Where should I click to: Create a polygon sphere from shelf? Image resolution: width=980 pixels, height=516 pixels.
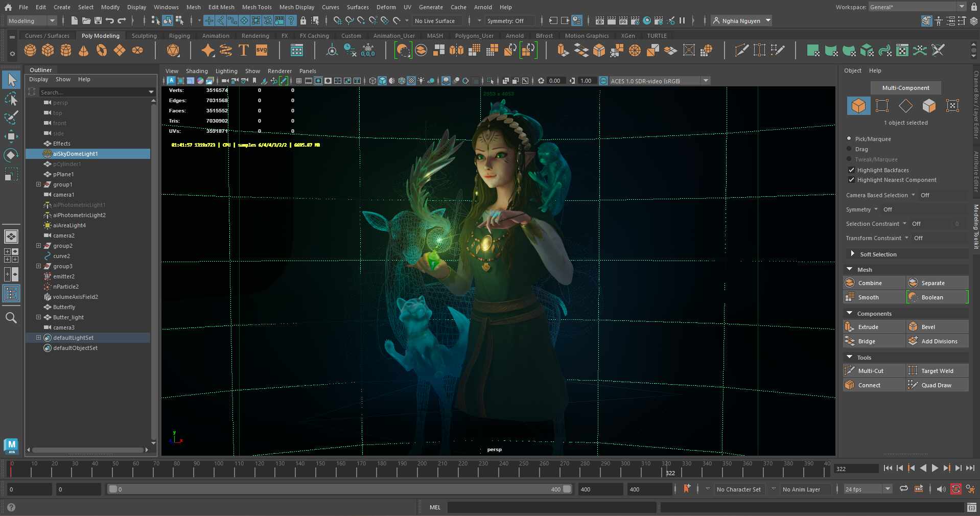coord(30,50)
